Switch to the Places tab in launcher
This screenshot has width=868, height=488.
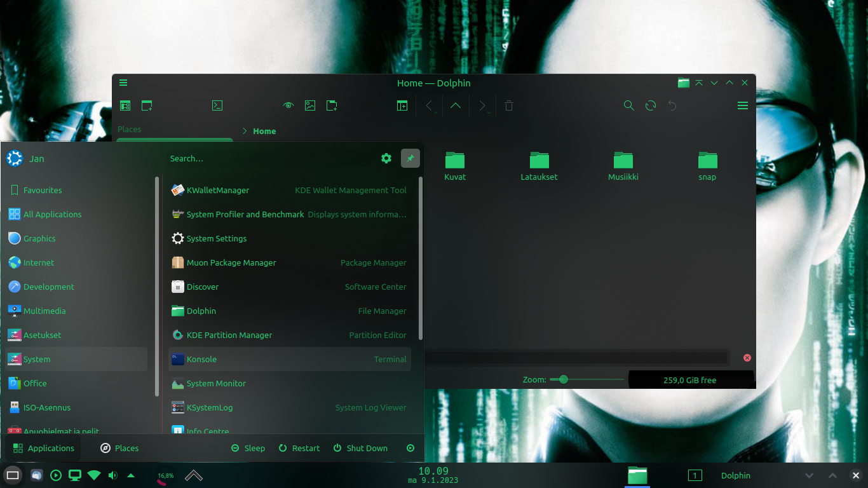(x=119, y=448)
